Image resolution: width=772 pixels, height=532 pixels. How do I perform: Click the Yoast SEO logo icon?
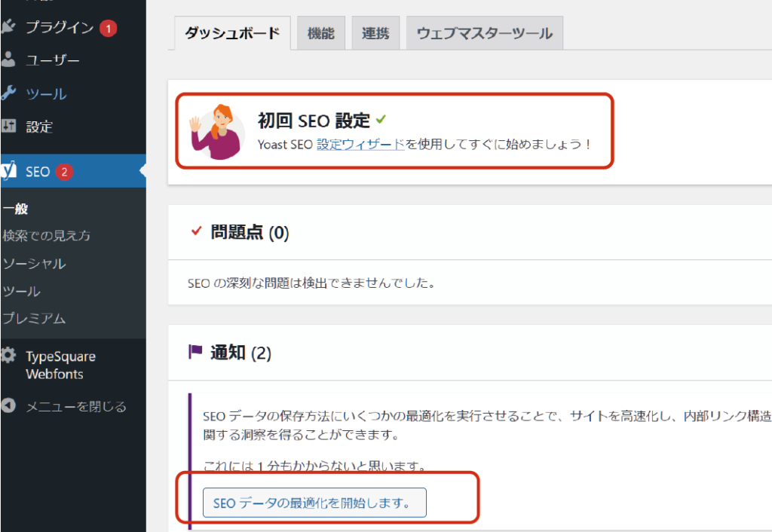(x=8, y=170)
